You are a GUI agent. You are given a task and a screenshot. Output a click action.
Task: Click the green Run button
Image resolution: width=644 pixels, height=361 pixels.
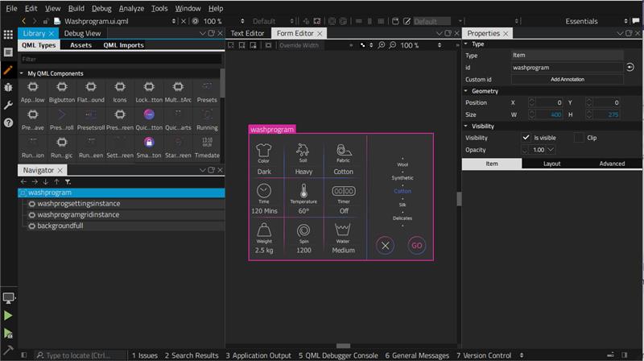coord(8,316)
